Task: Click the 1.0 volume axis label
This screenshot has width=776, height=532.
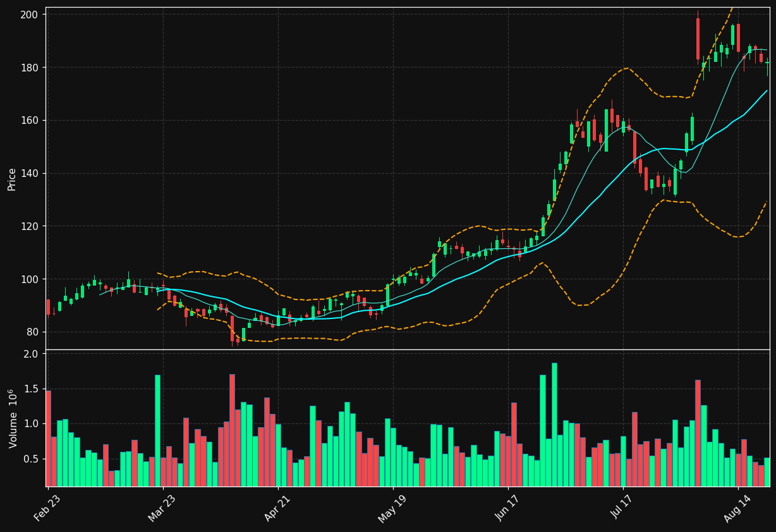Action: (32, 424)
